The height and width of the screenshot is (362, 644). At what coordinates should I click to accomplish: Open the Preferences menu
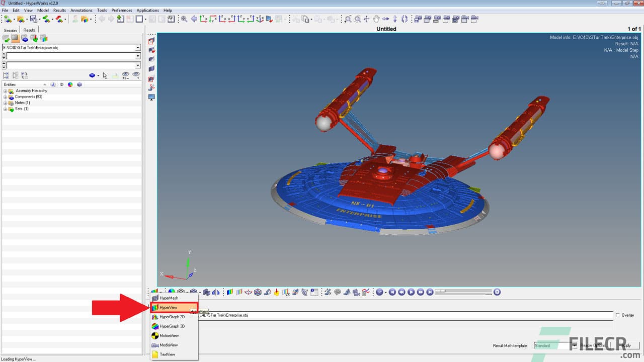[121, 10]
